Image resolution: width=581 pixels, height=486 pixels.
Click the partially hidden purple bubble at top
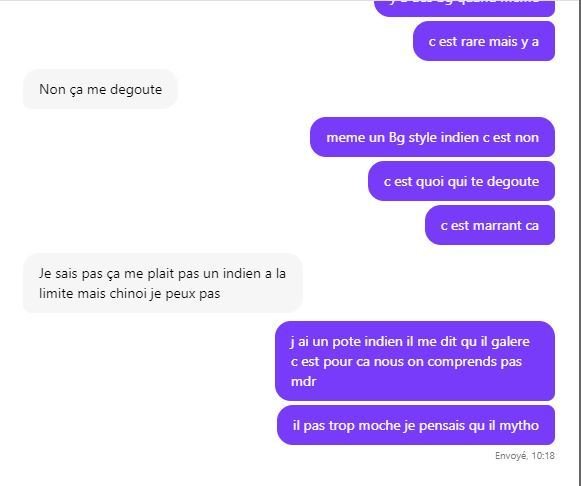tap(464, 8)
